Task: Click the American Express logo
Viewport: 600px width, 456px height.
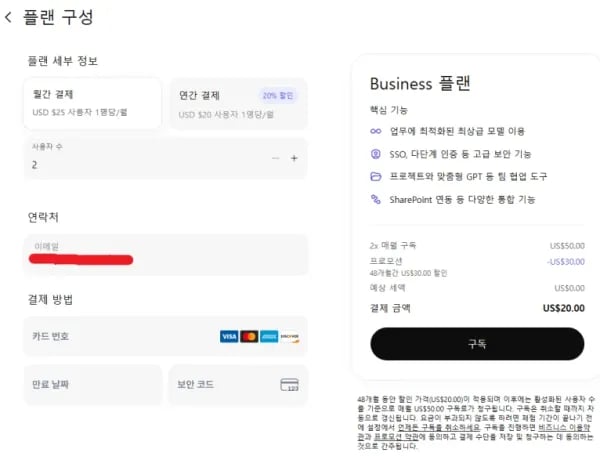Action: 269,336
